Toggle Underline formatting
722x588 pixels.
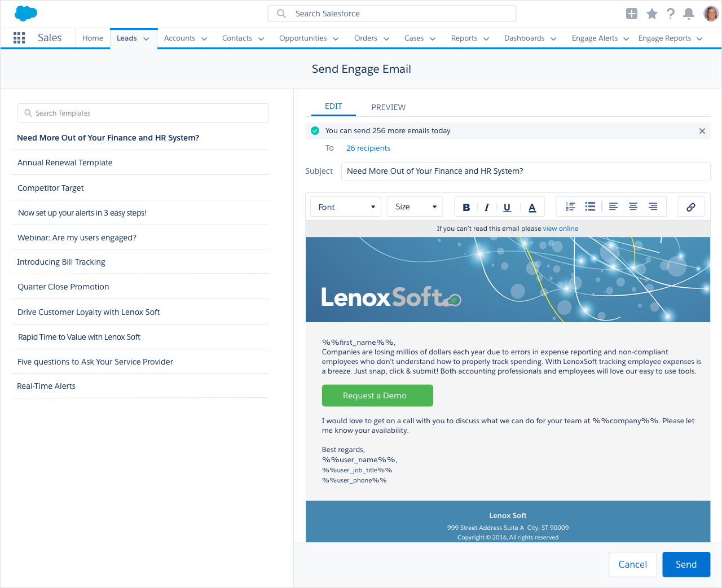click(507, 207)
